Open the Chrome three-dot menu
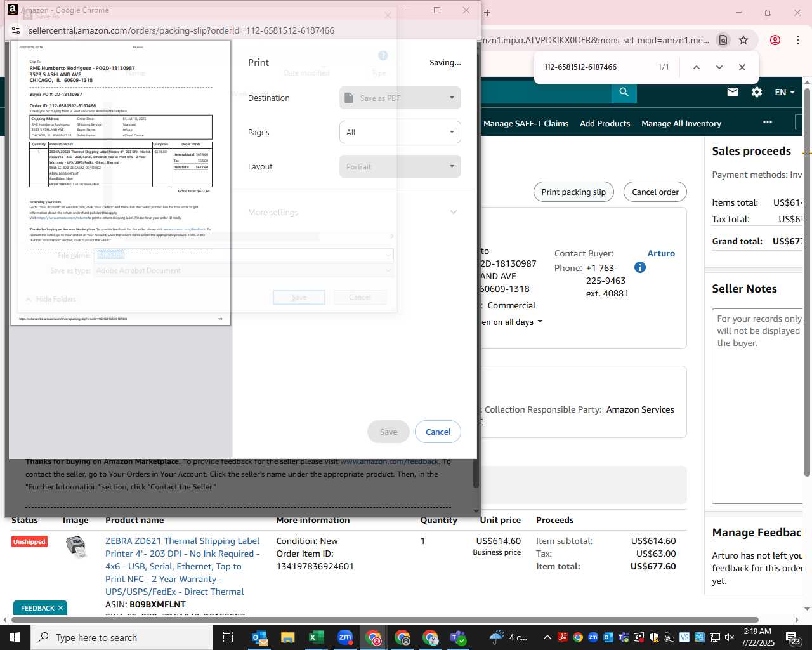This screenshot has width=812, height=650. click(x=797, y=40)
